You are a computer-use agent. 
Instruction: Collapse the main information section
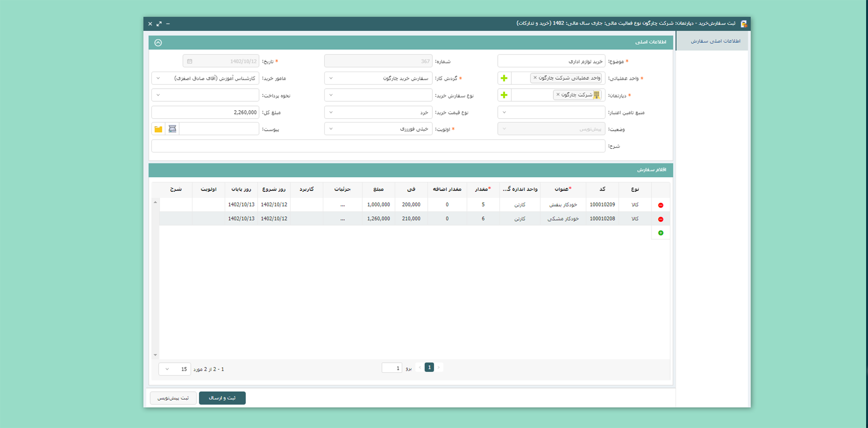click(158, 43)
